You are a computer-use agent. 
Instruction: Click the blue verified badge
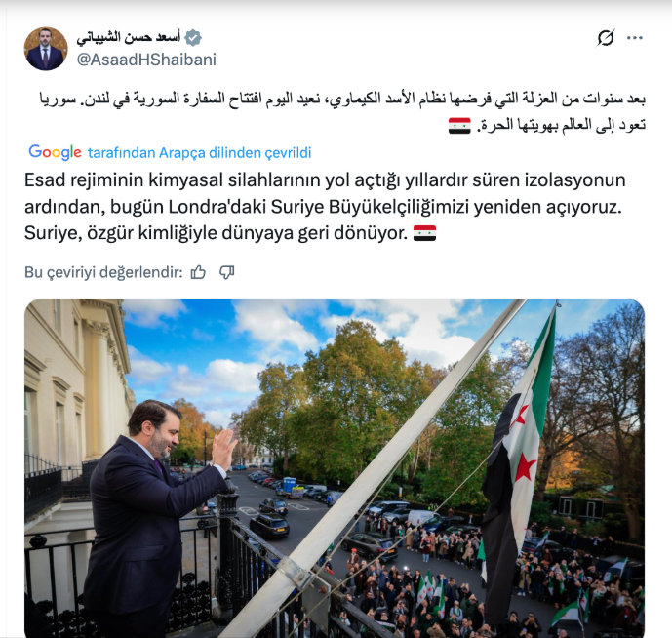coord(193,38)
